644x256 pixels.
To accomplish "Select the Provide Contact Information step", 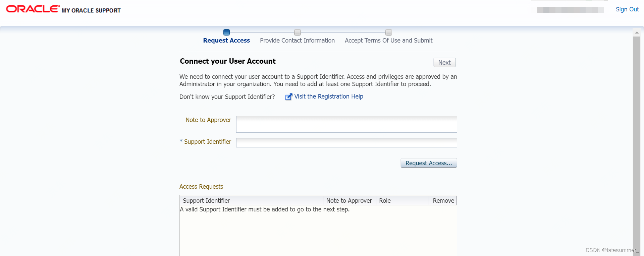I will click(x=297, y=41).
